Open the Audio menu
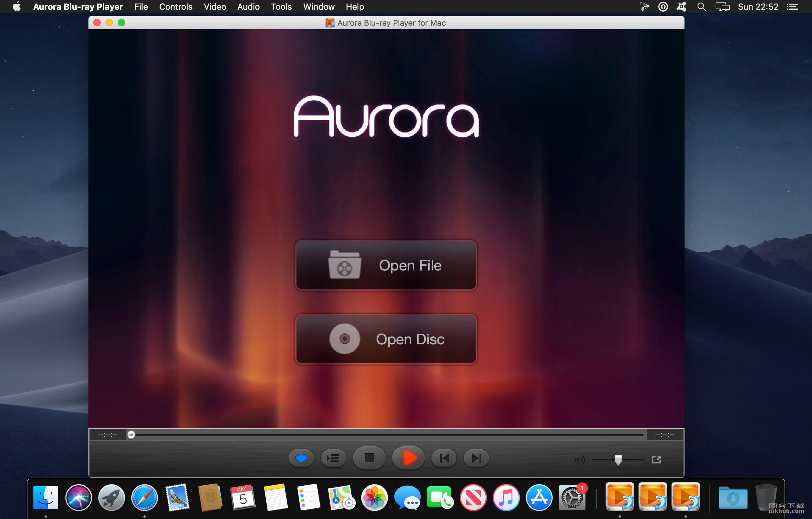 (x=249, y=7)
